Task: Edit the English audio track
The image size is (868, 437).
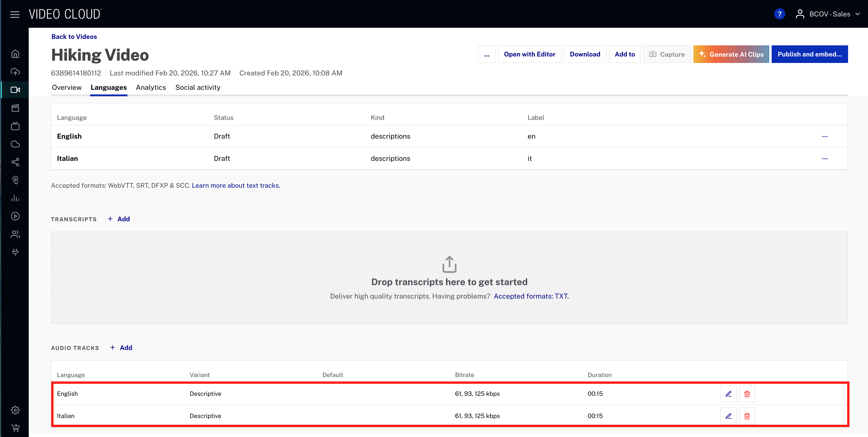Action: [728, 393]
